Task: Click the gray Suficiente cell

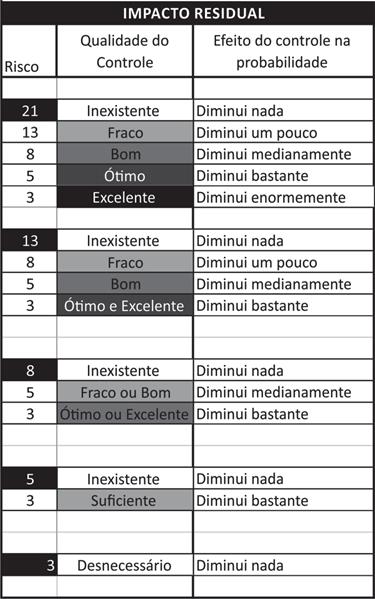Action: click(x=125, y=500)
